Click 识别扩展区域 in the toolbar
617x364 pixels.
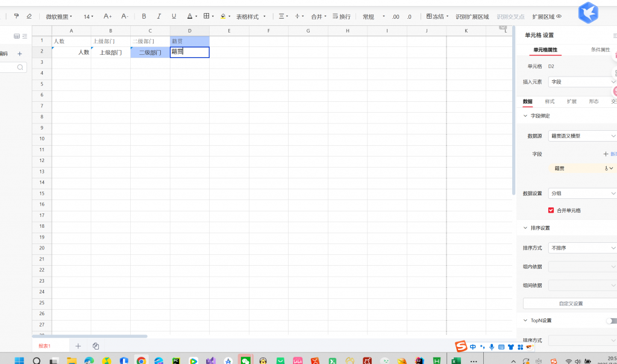coord(472,17)
